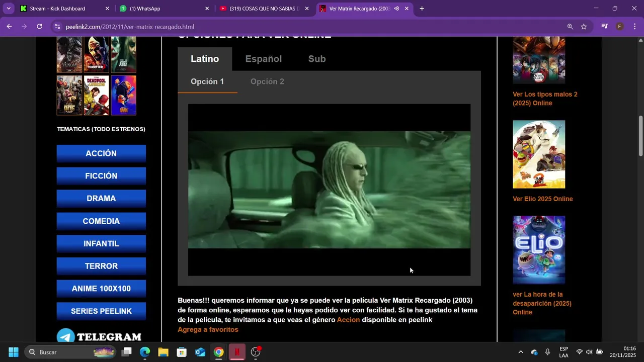Screen dimensions: 644x362
Task: Close the WhatsApp tab
Action: coord(207,9)
